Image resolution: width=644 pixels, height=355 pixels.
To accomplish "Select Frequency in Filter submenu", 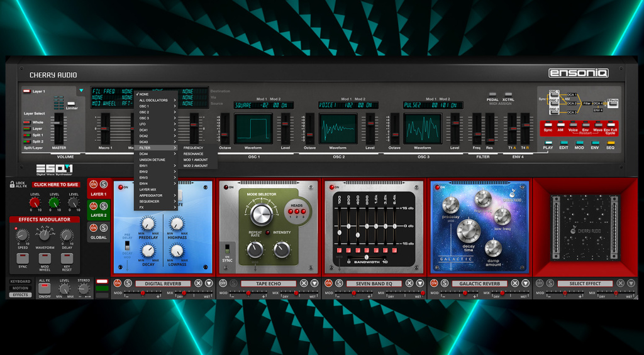I will (x=198, y=148).
